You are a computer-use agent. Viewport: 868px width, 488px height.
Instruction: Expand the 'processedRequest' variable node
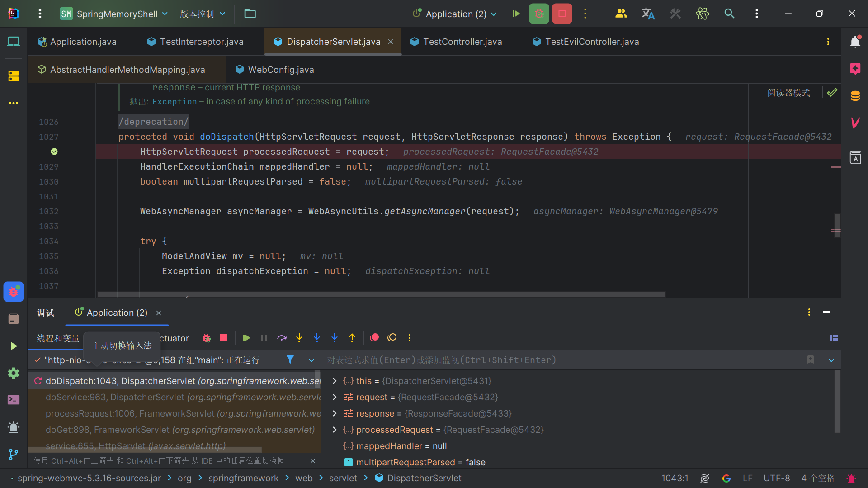(335, 430)
